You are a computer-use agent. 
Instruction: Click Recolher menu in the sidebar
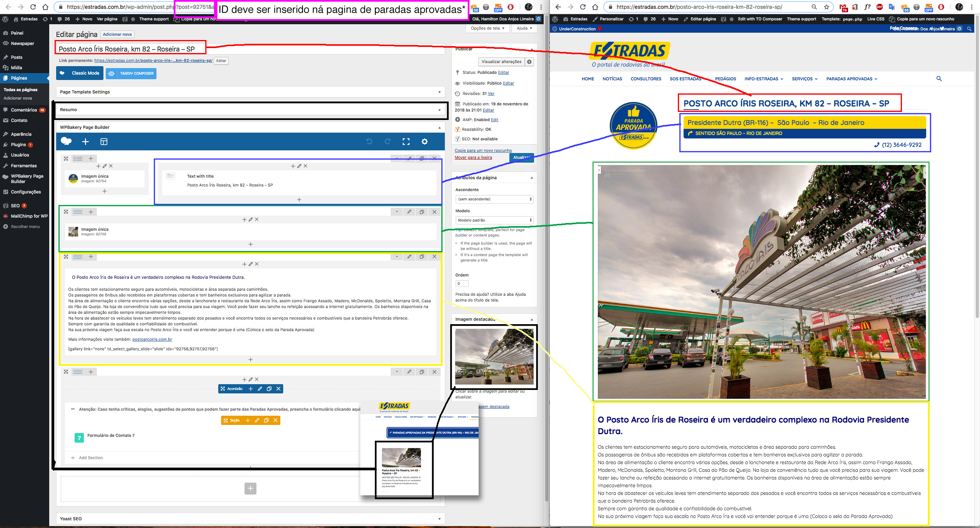click(25, 227)
